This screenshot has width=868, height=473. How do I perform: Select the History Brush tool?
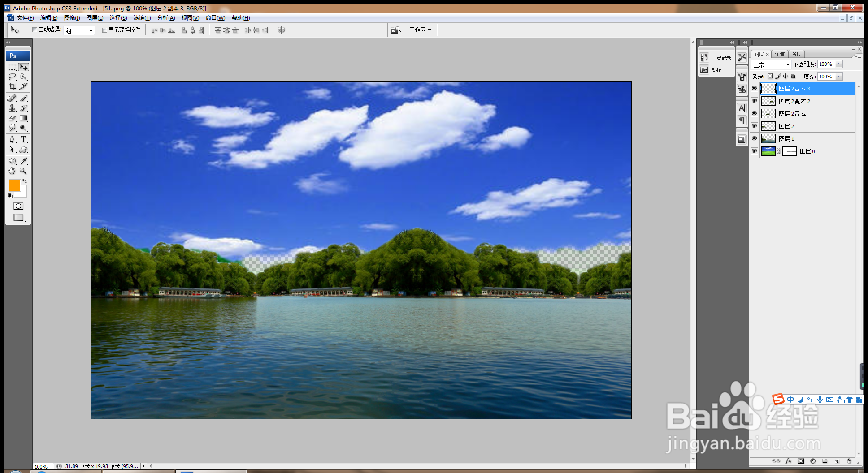tap(24, 108)
